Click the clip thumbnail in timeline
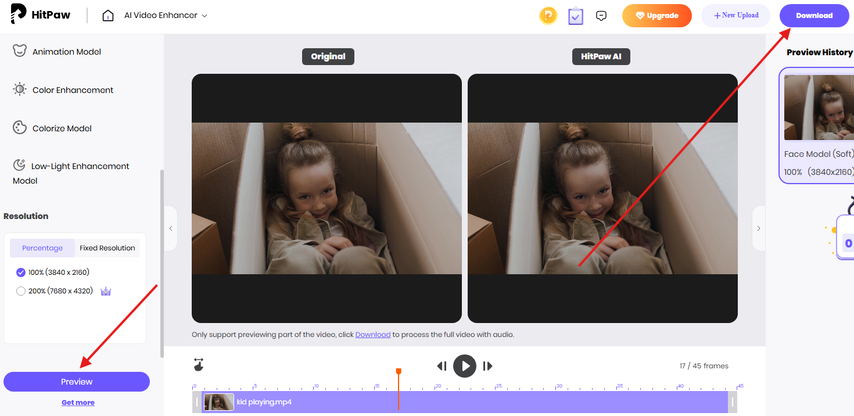854x416 pixels. tap(219, 402)
